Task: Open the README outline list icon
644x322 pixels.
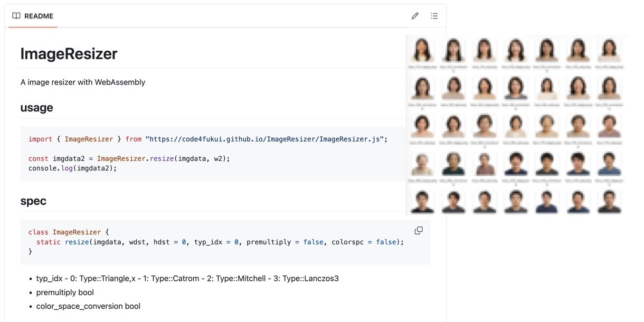Action: [x=434, y=16]
